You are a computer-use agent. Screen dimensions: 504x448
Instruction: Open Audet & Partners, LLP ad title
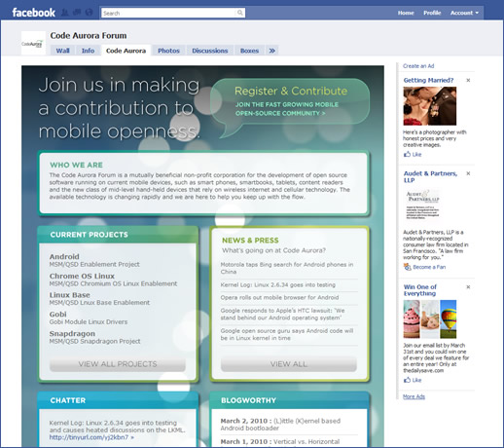pos(430,176)
